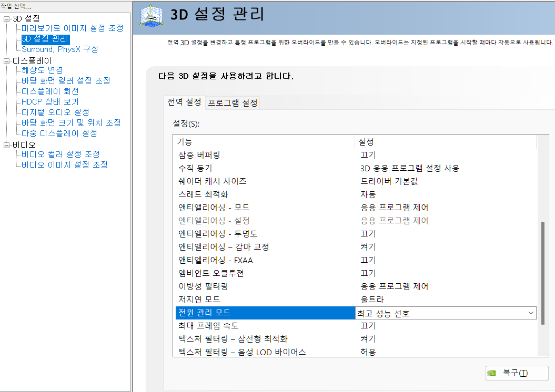Select the 디스플레이 category label

click(32, 61)
